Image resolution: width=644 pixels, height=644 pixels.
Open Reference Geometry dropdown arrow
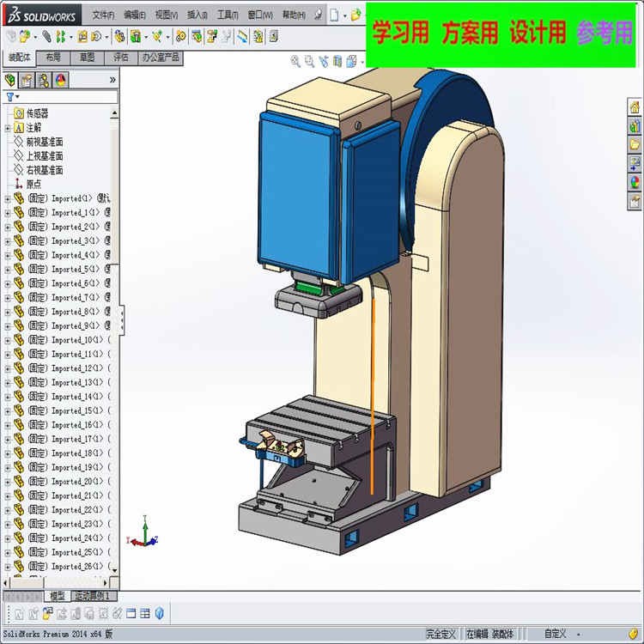(x=167, y=38)
